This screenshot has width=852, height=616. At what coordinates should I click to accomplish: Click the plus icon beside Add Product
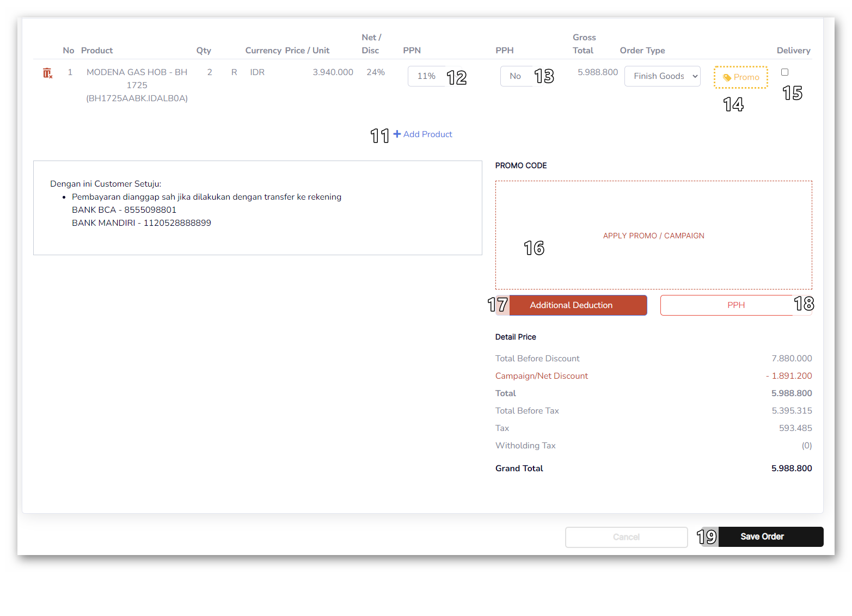pos(397,134)
